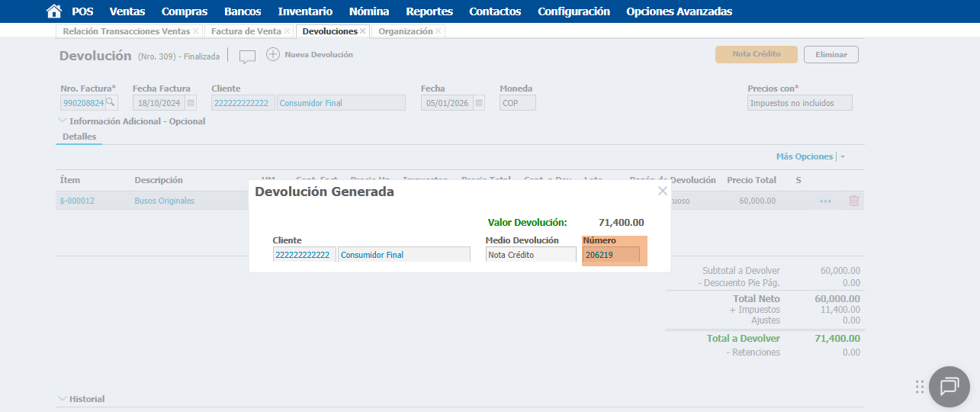Click the magnifier icon in Nro. Factura field

111,102
